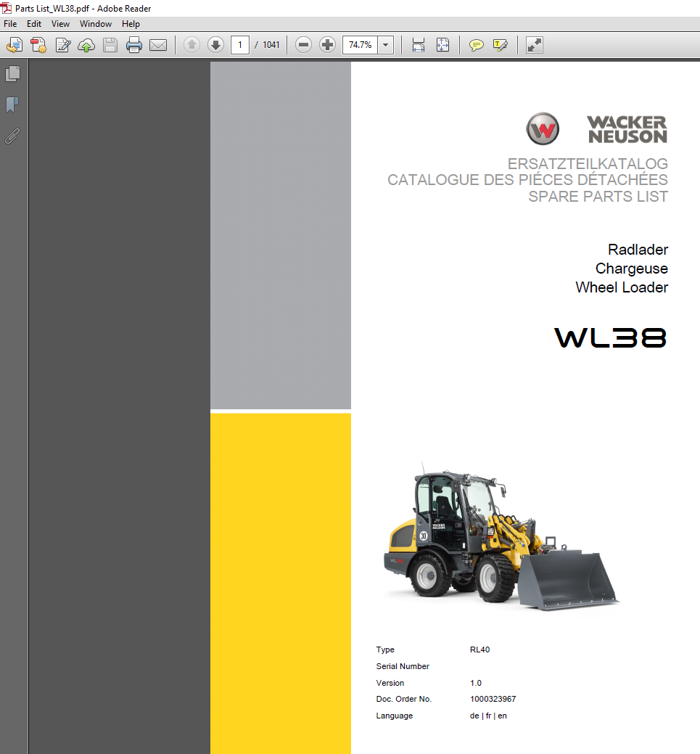The height and width of the screenshot is (754, 700).
Task: Toggle Fit Page zoom mode
Action: (442, 44)
